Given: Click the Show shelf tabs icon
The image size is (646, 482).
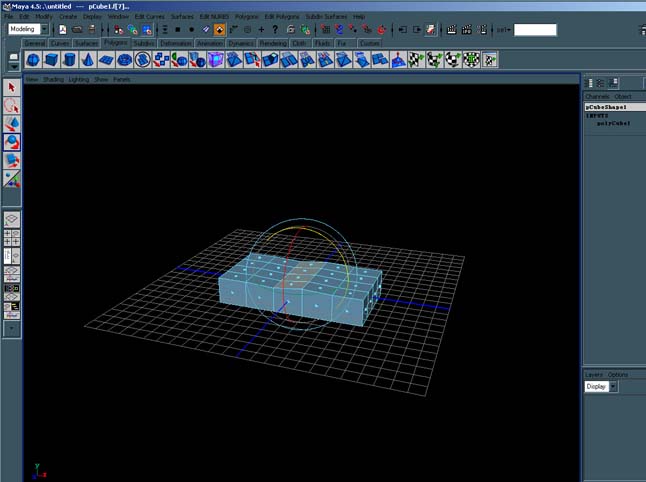Looking at the screenshot, I should (x=14, y=56).
